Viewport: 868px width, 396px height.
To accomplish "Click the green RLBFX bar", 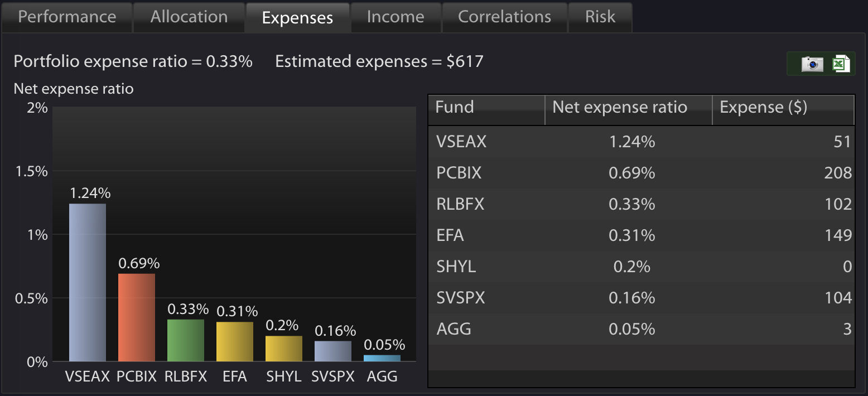I will coord(186,340).
